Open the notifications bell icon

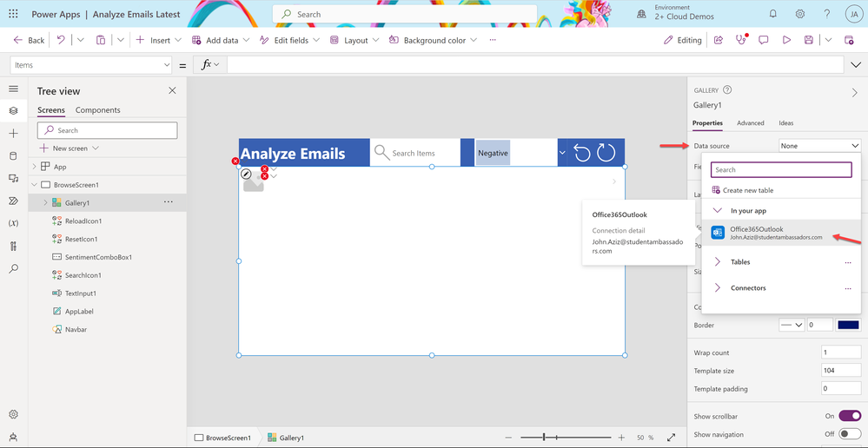click(x=773, y=15)
